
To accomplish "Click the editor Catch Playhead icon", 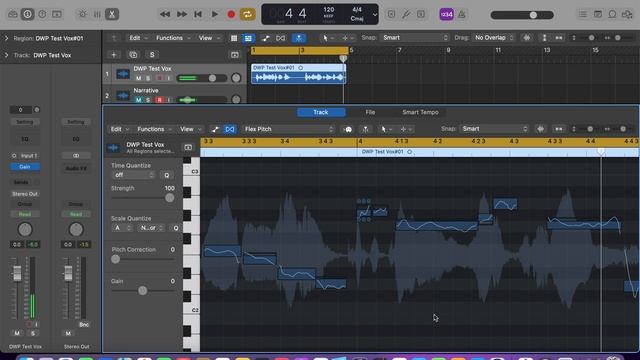I will tap(365, 129).
